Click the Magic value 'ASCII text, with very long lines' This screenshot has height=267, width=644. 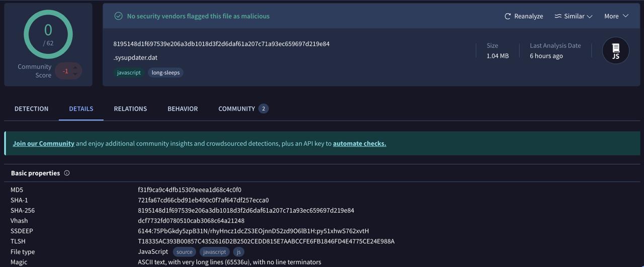(229, 262)
